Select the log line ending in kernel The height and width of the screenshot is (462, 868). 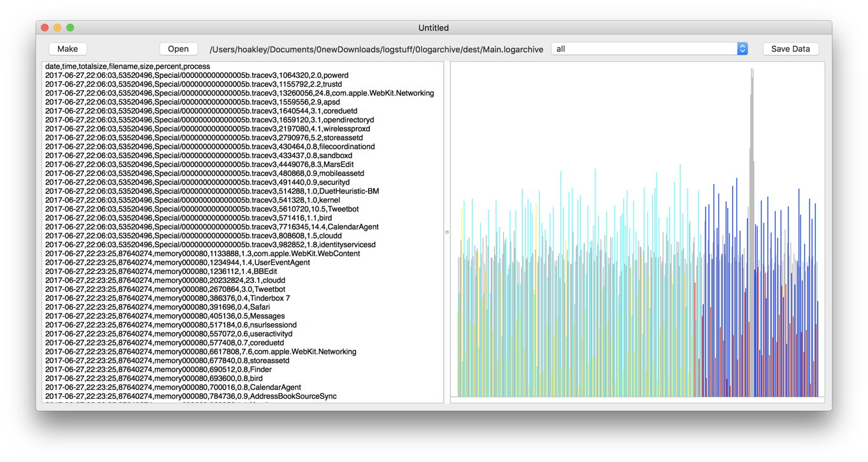tap(191, 200)
